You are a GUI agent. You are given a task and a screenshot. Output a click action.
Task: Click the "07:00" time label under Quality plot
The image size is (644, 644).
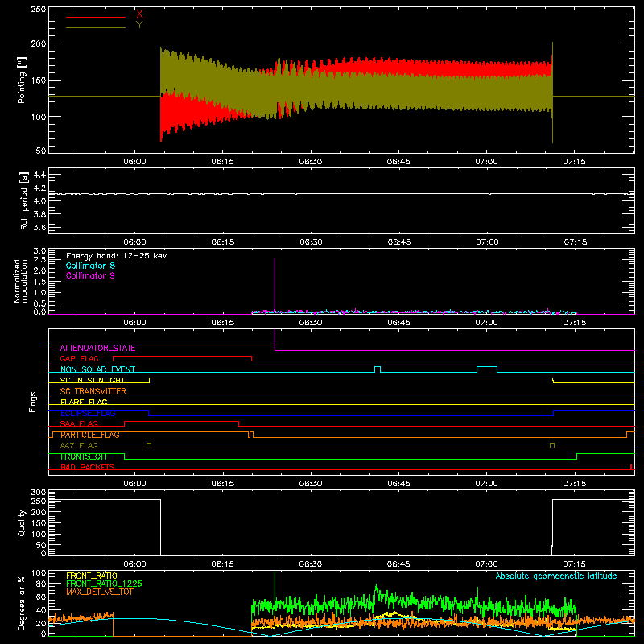(x=486, y=564)
